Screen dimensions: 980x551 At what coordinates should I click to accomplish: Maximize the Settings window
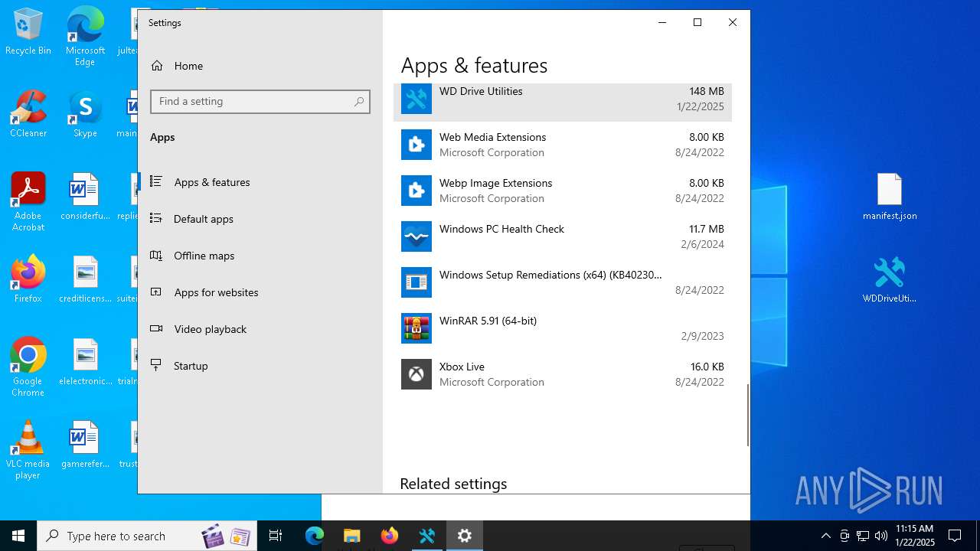click(697, 22)
